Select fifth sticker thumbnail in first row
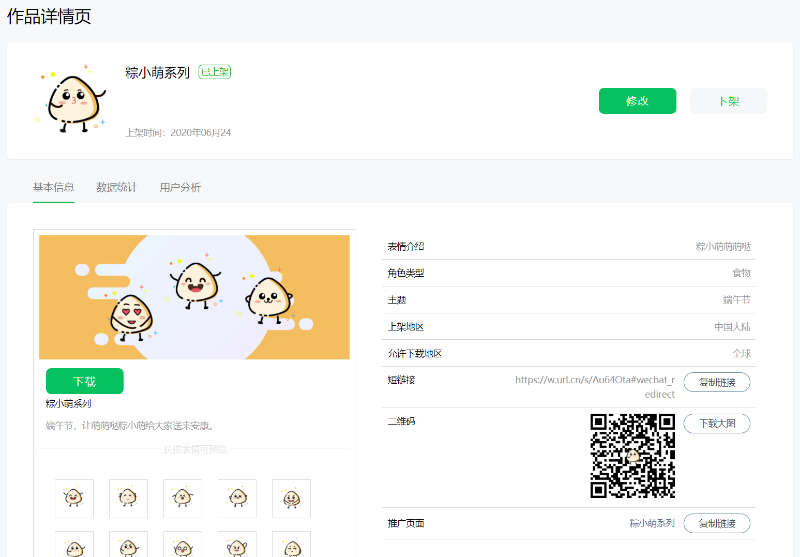This screenshot has height=557, width=800. 291,498
